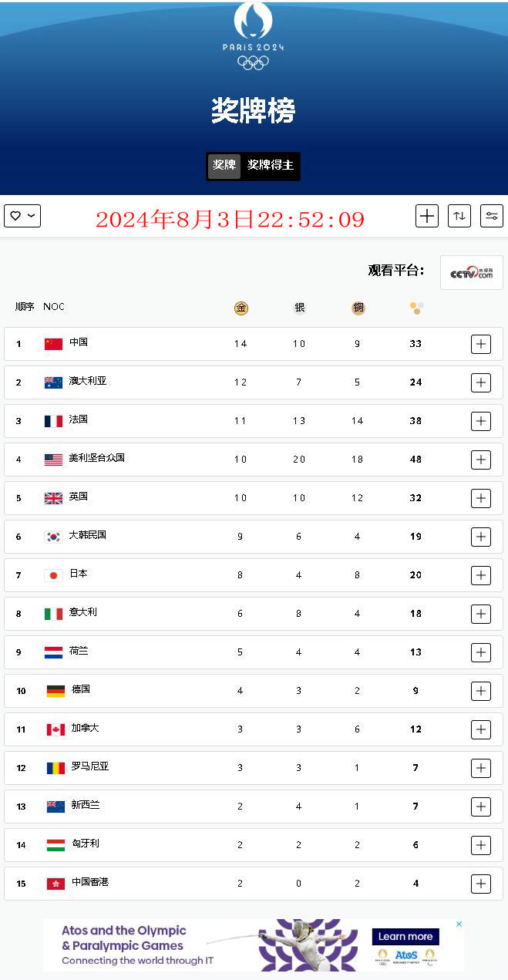Image resolution: width=508 pixels, height=980 pixels.
Task: Click the sort order arrows icon
Action: click(x=459, y=216)
